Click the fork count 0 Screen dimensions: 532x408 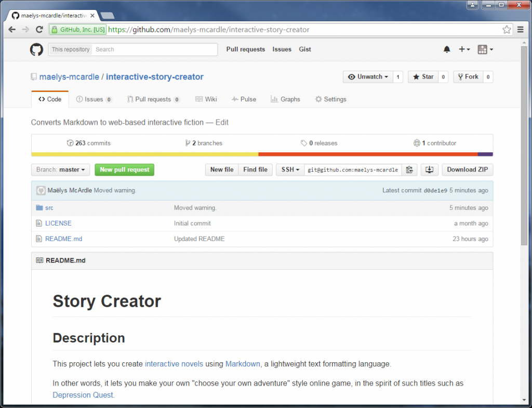(x=488, y=77)
